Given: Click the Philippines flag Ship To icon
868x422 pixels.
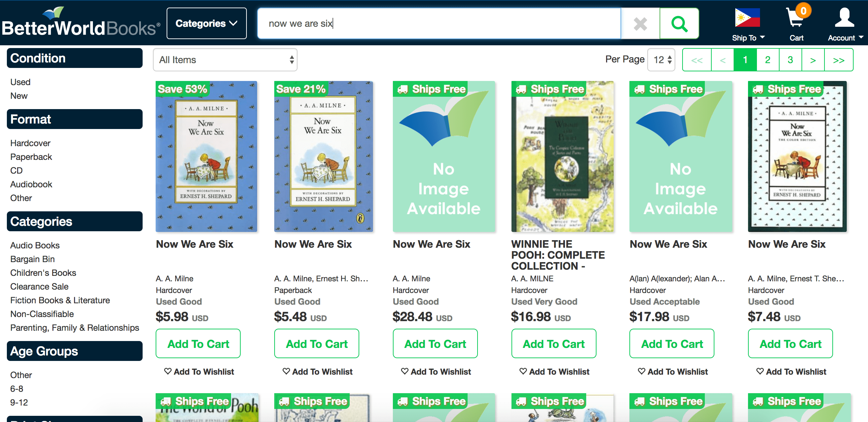Looking at the screenshot, I should (x=747, y=18).
